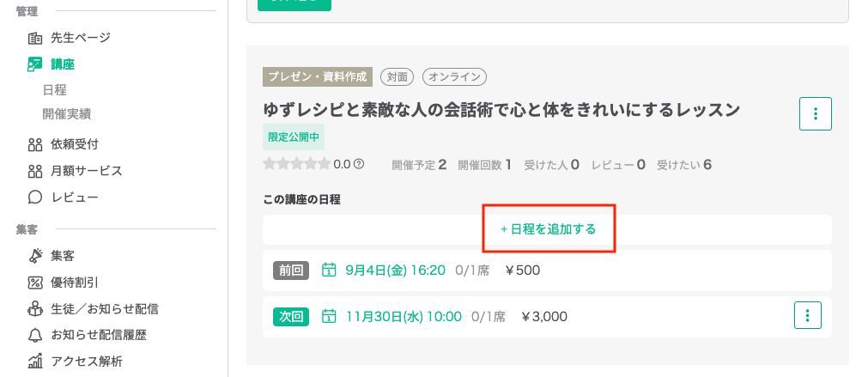
Task: Click the 月額サービス icon
Action: (x=35, y=171)
